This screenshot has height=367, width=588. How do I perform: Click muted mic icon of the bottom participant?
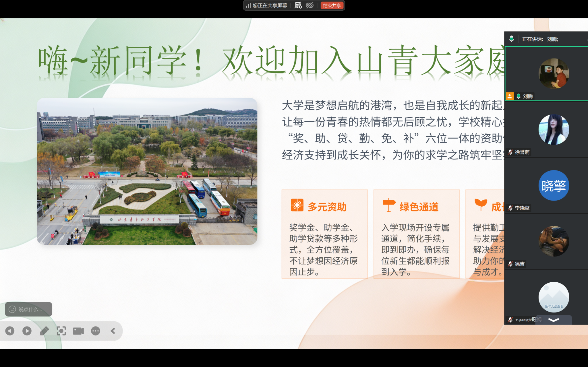click(510, 320)
